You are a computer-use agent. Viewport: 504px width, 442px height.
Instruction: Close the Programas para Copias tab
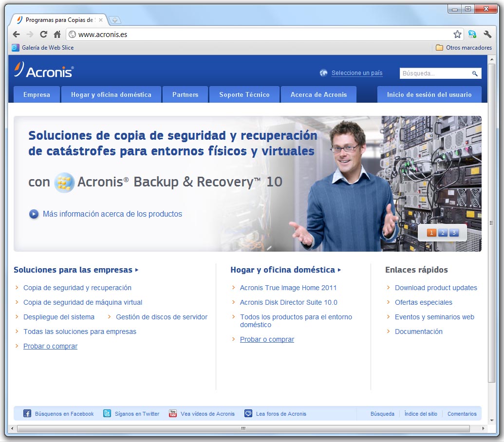click(101, 20)
